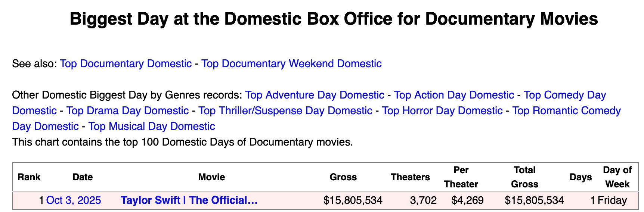The image size is (644, 212).
Task: Click the Movie column header
Action: (211, 177)
